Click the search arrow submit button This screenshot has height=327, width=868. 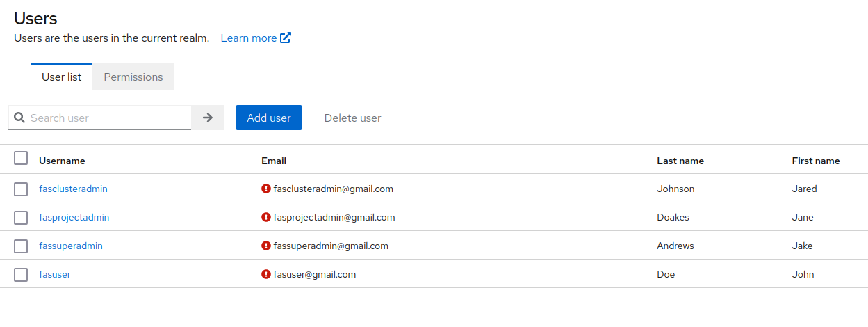(x=207, y=118)
